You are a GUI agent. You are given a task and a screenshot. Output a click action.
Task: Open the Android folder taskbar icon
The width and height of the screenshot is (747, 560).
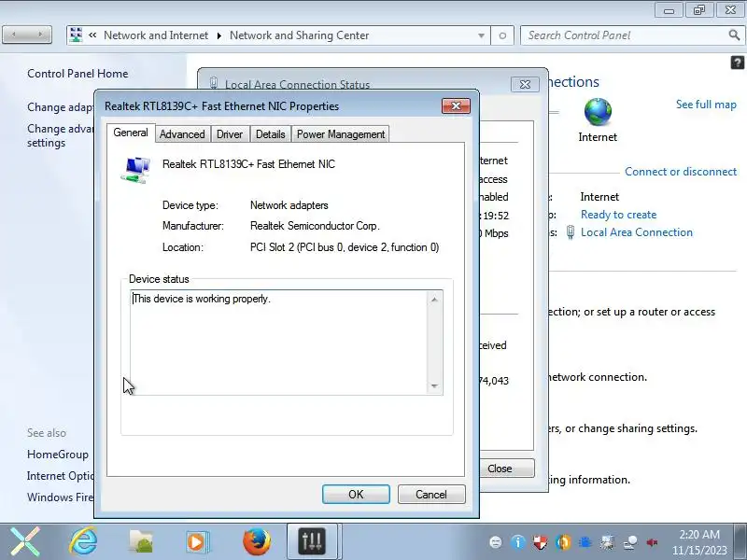(x=141, y=542)
